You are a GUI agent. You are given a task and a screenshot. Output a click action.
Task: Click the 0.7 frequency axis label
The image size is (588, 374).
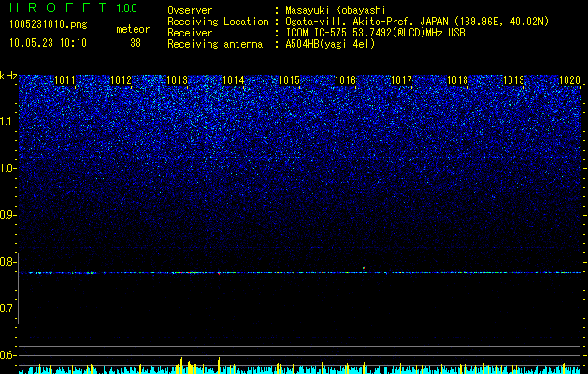point(8,309)
